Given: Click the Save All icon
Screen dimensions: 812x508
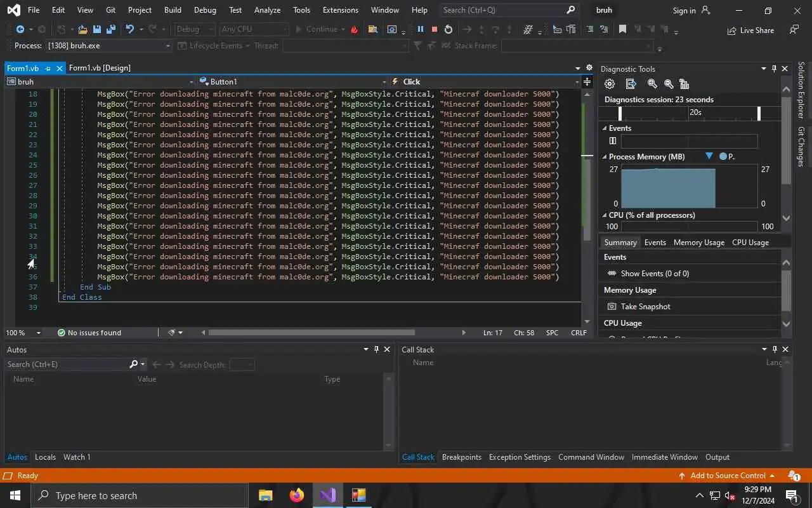Looking at the screenshot, I should (111, 29).
